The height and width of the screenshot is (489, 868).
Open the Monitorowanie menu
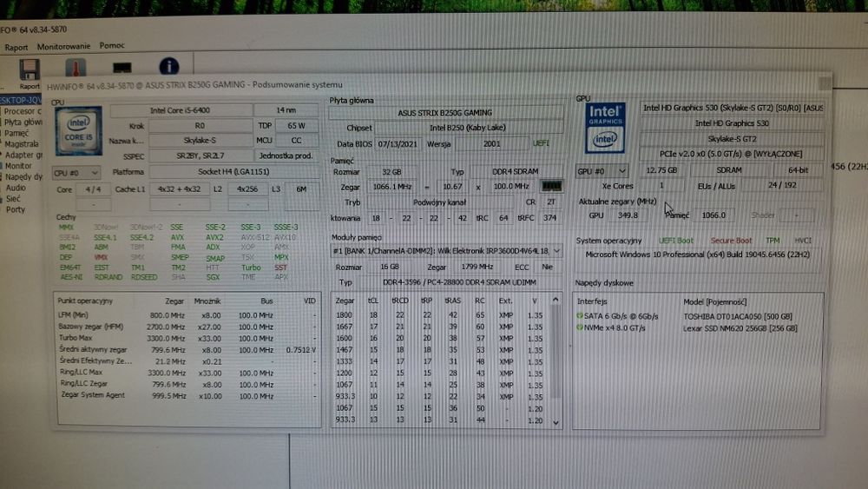[x=63, y=47]
